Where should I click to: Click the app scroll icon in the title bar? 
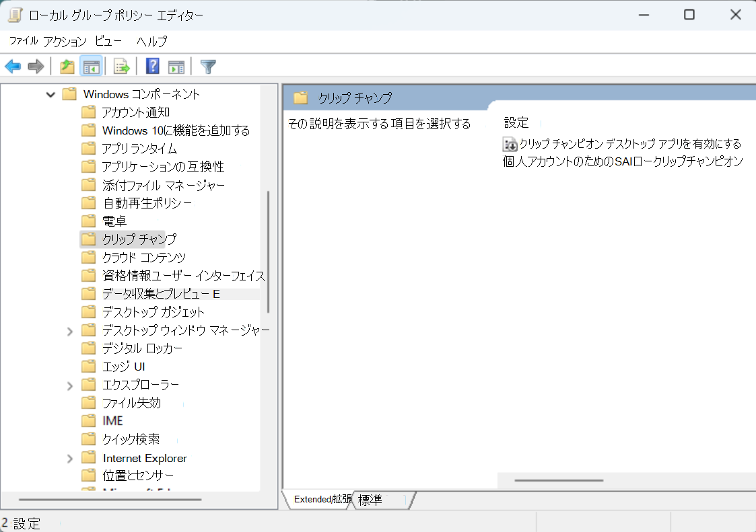coord(15,15)
